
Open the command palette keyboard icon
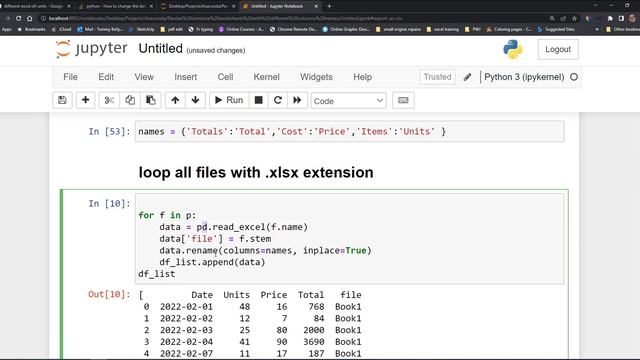coord(403,100)
